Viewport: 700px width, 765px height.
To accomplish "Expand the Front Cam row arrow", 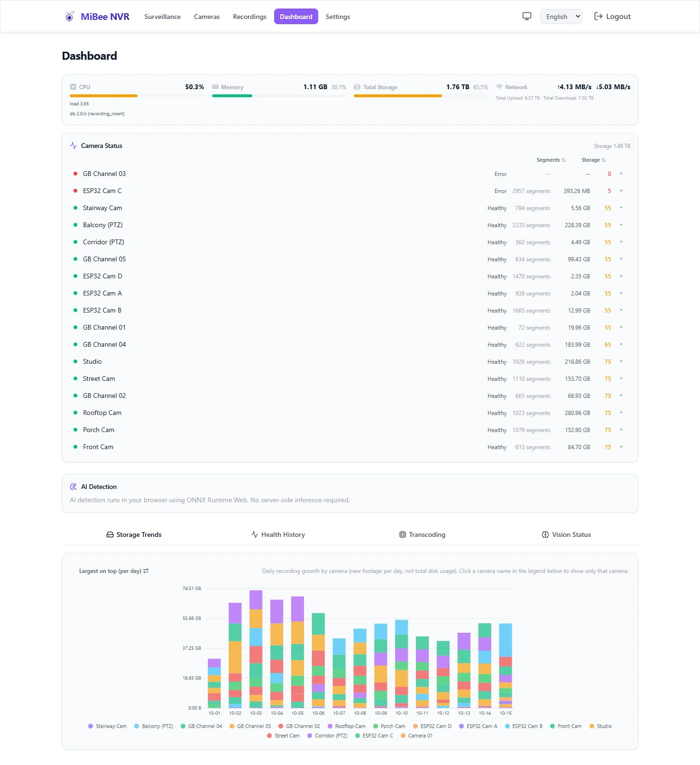I will tap(621, 447).
